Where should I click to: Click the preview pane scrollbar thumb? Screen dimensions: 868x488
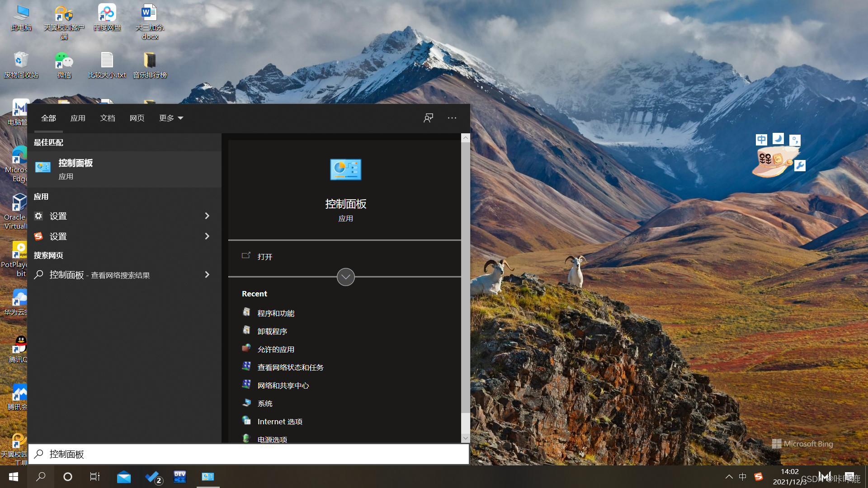(466, 277)
